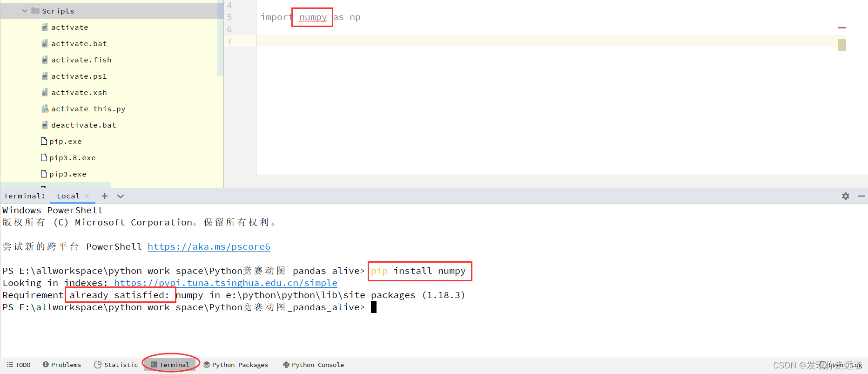Open the TODO tool window

(x=19, y=365)
